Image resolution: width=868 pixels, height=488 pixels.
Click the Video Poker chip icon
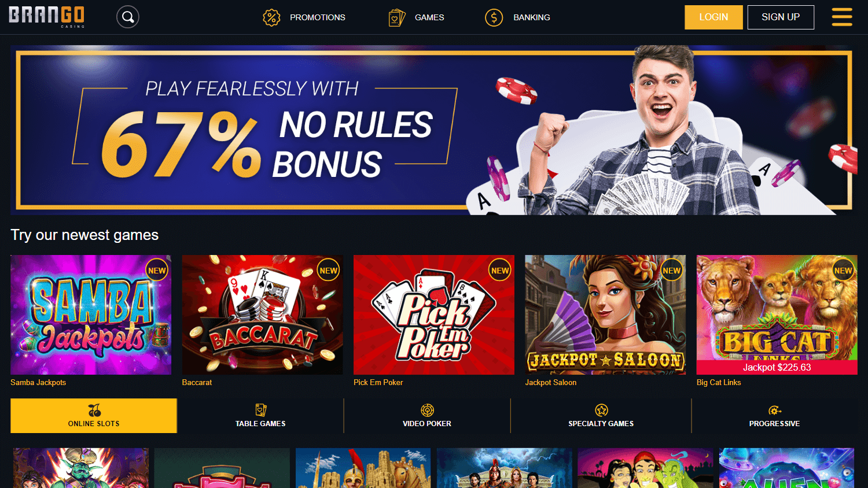(427, 410)
